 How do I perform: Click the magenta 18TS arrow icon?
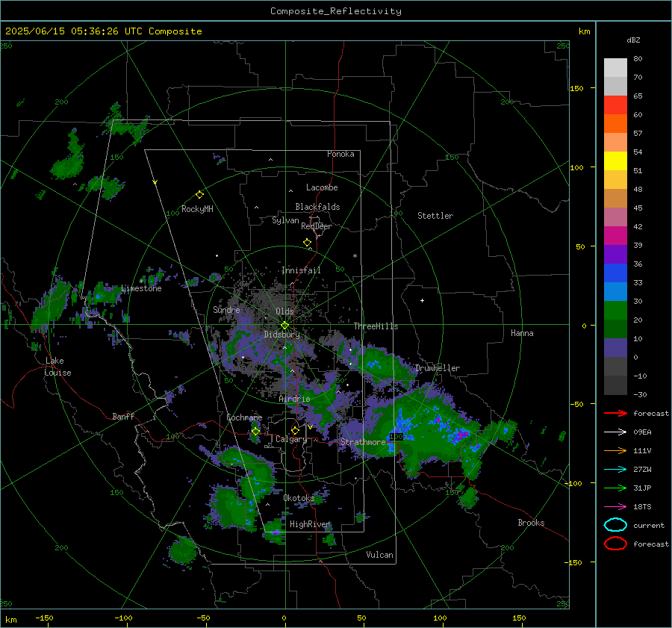pos(615,507)
